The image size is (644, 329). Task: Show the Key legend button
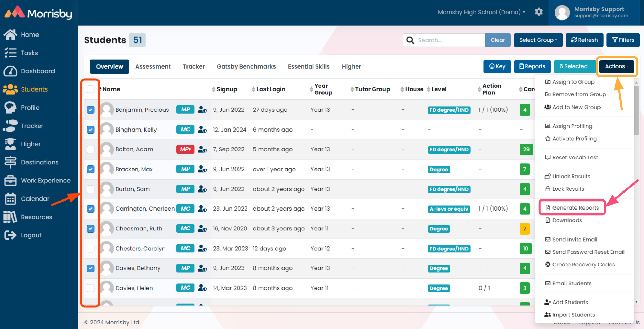pyautogui.click(x=497, y=66)
